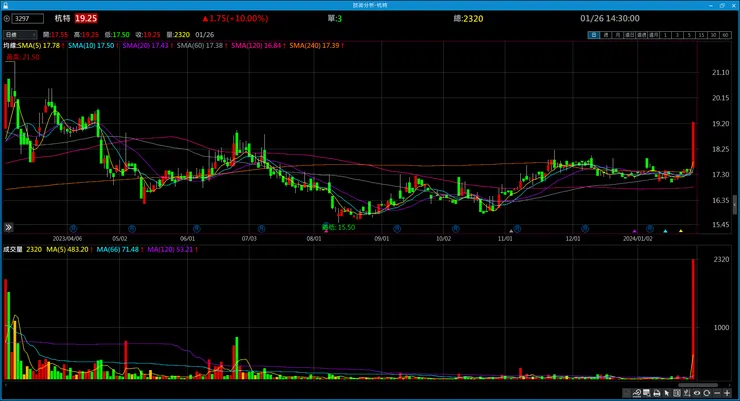Click the plus zoom-in icon
740x401 pixels.
coord(727,393)
